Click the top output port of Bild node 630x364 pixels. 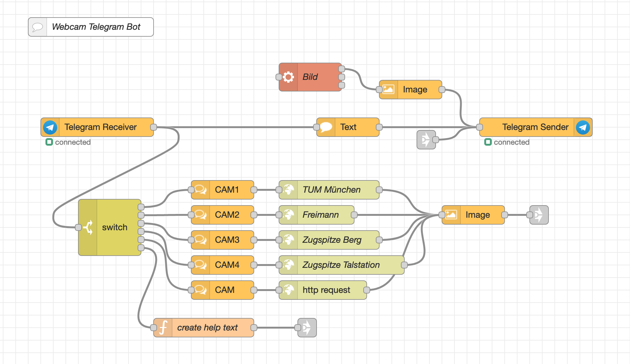(342, 69)
